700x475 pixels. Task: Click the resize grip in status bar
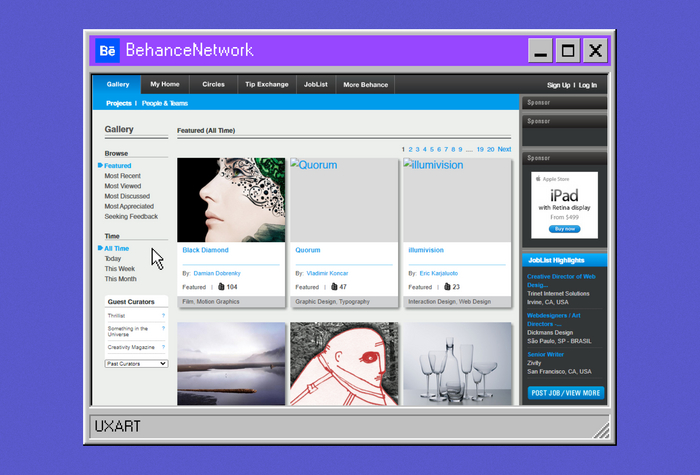point(601,430)
